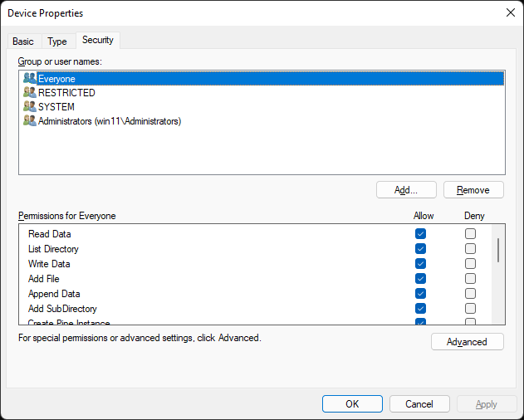Switch to the Basic tab
Image resolution: width=524 pixels, height=420 pixels.
(x=23, y=42)
